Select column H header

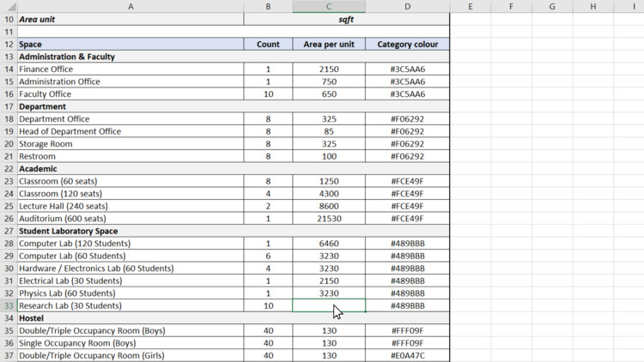point(593,6)
